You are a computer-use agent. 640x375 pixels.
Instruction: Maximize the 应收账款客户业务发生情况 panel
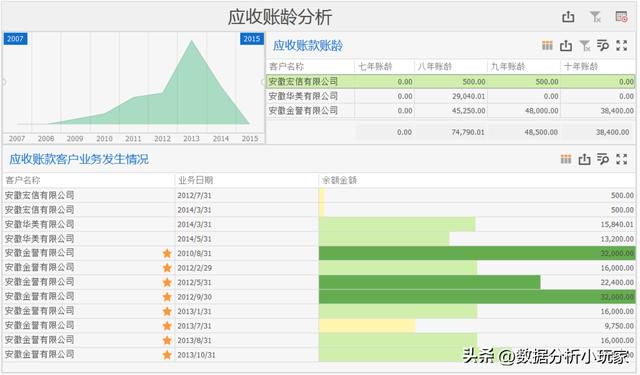tap(622, 159)
